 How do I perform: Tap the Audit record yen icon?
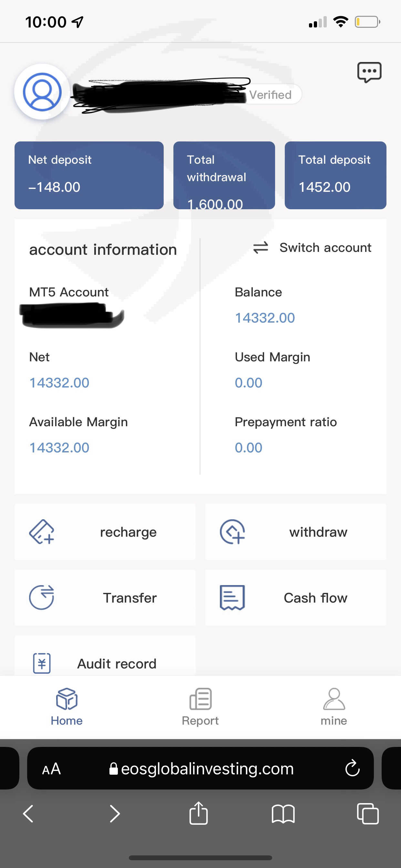42,663
